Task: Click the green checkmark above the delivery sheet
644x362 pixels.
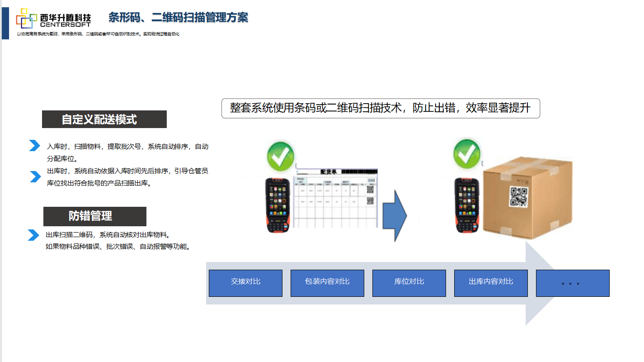Action: pos(281,156)
